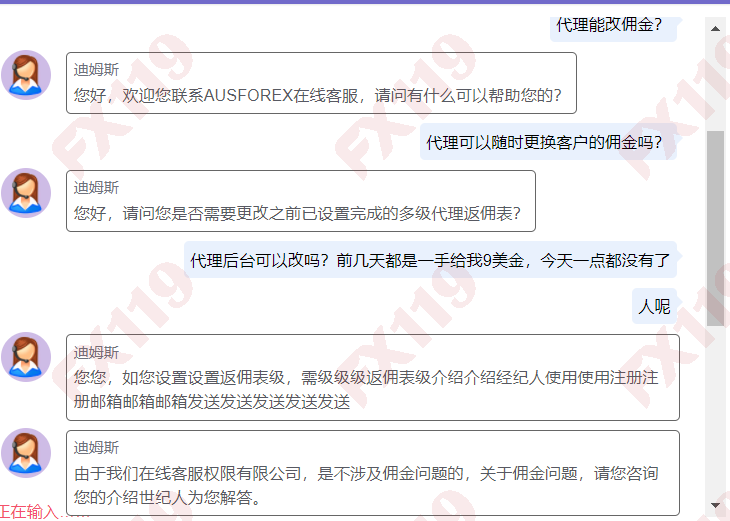730x521 pixels.
Task: Click the scrollbar down arrow
Action: (715, 504)
